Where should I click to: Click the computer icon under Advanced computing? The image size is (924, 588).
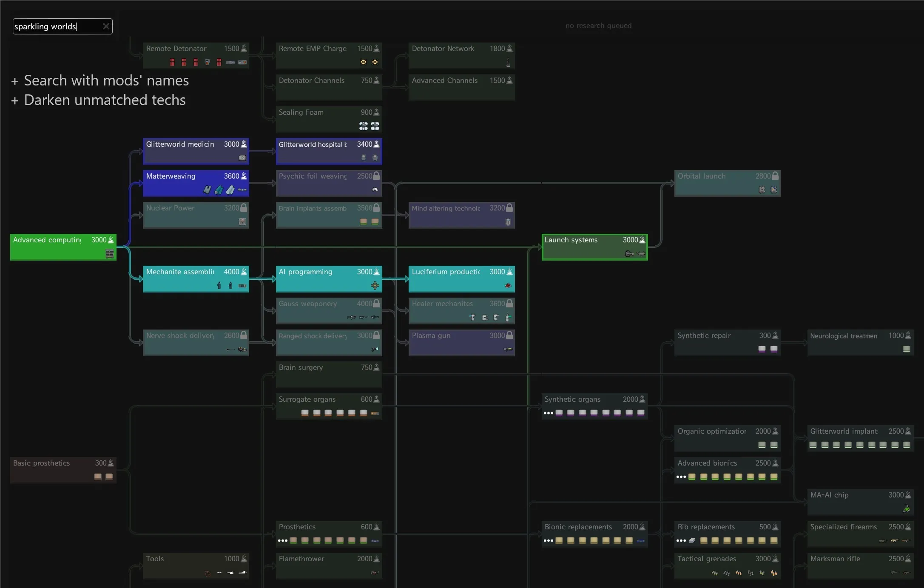click(x=109, y=254)
